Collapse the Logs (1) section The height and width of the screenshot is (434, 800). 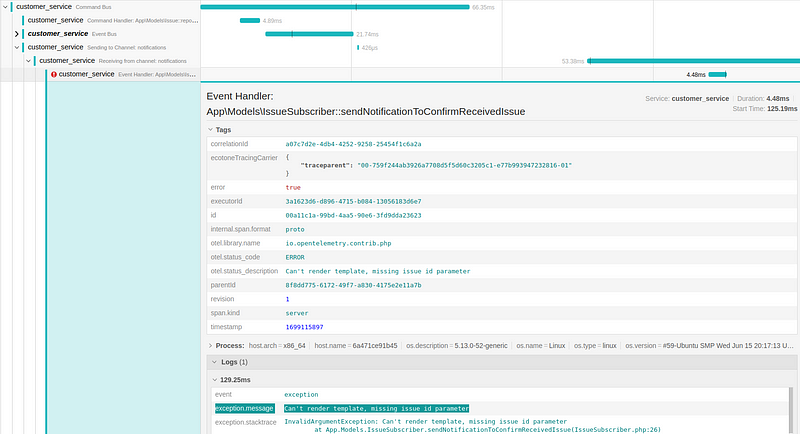pos(214,362)
